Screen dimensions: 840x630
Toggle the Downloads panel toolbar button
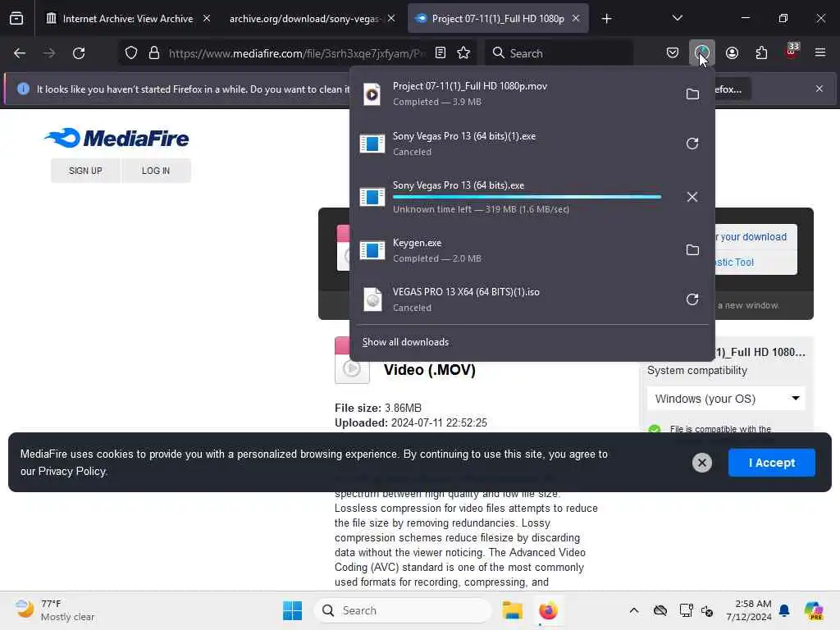click(702, 53)
